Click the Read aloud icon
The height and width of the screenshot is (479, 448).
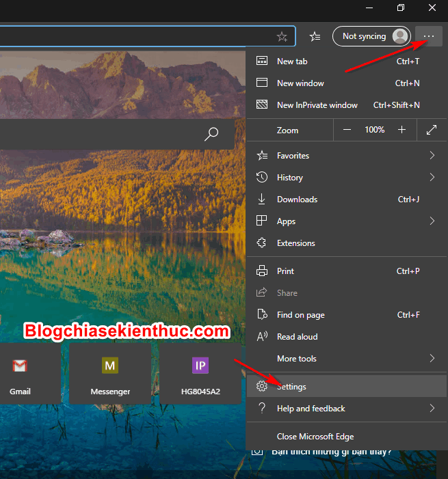(262, 337)
